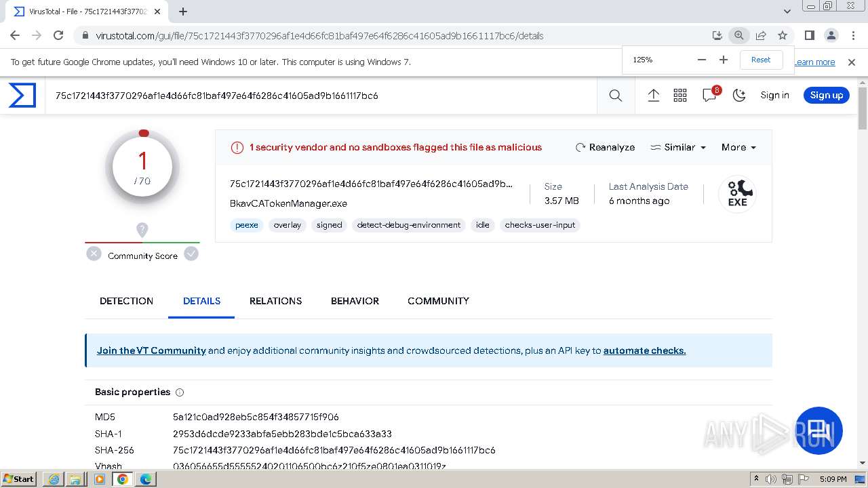Image resolution: width=868 pixels, height=488 pixels.
Task: Click the Sign in link
Action: pos(774,95)
